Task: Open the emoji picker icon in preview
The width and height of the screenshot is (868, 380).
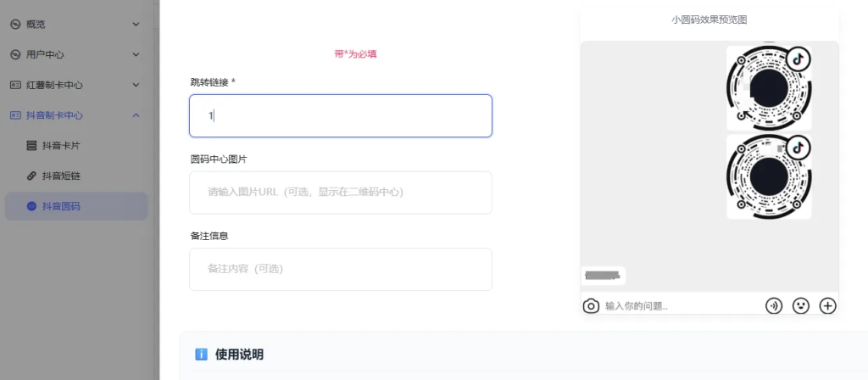Action: click(x=800, y=305)
